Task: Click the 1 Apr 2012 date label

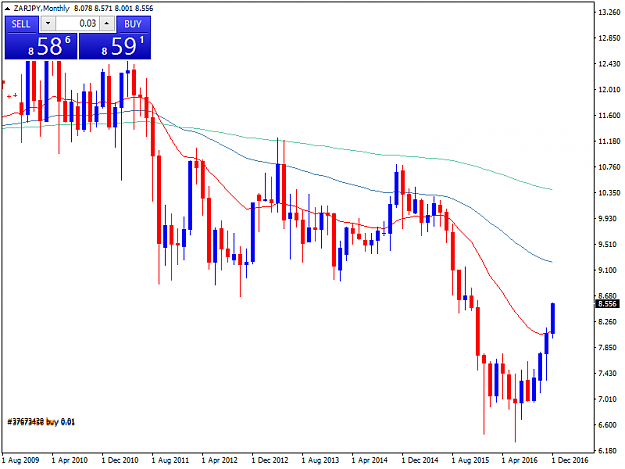Action: coord(220,460)
